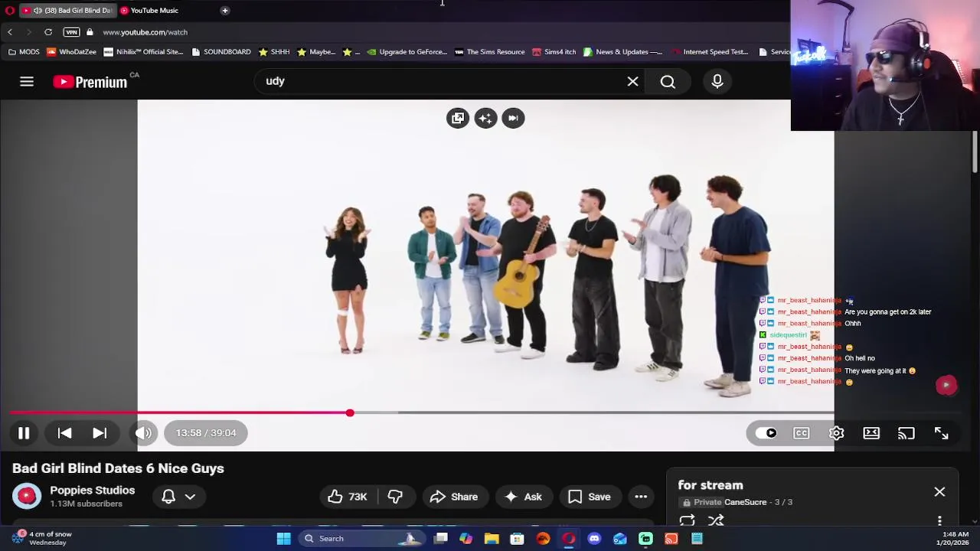980x551 pixels.
Task: Like the video (73K)
Action: [x=348, y=497]
